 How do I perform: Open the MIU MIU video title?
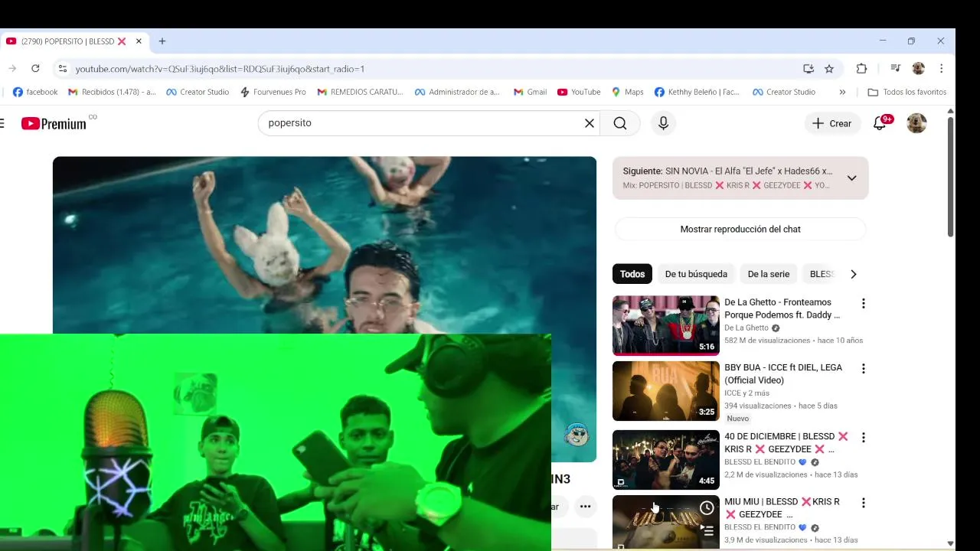click(x=782, y=508)
